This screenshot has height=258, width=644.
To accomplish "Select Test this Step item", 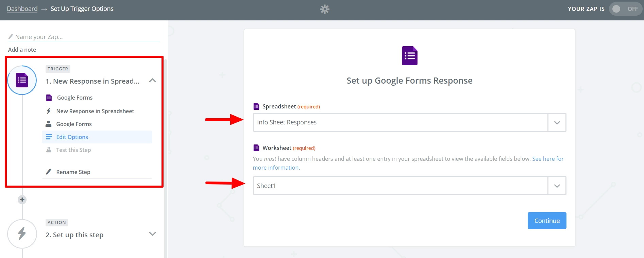I will pyautogui.click(x=73, y=150).
